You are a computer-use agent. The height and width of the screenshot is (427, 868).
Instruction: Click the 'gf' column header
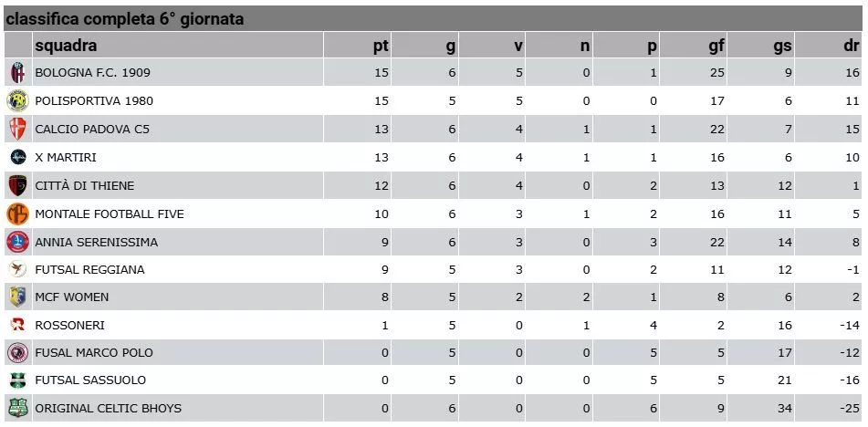tap(716, 46)
